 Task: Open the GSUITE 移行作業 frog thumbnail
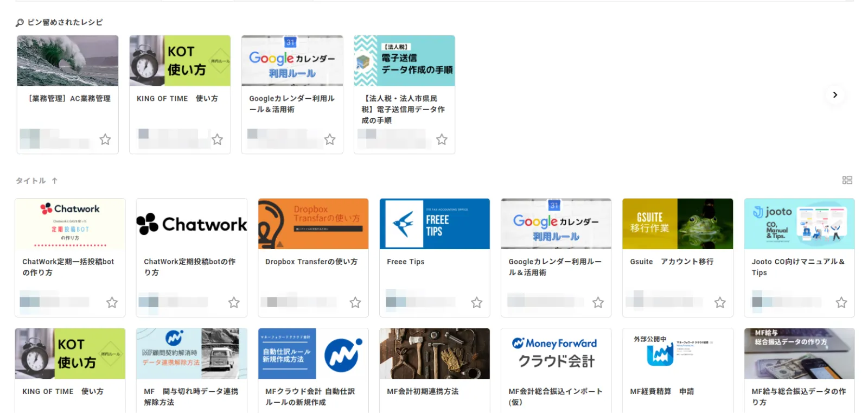[678, 224]
